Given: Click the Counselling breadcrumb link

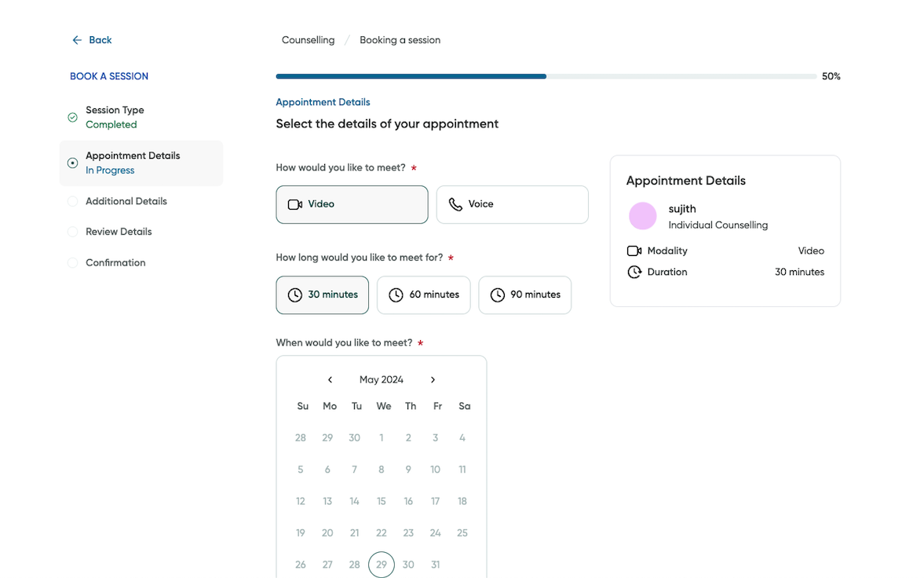Looking at the screenshot, I should coord(308,40).
